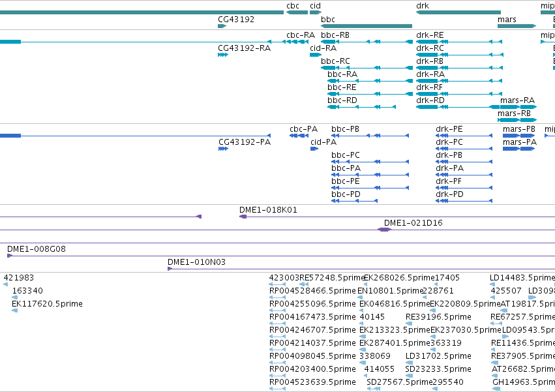Click the bbc-PB protein label
Viewport: 555px width, 392px height.
[345, 129]
